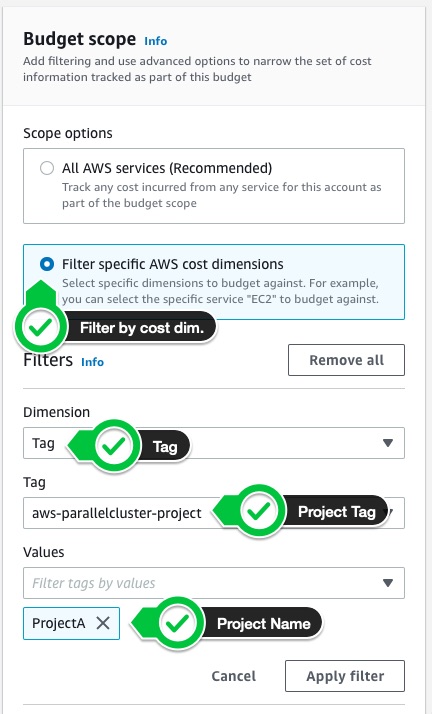
Task: Click the green checkmark next to Tag label
Action: click(114, 446)
